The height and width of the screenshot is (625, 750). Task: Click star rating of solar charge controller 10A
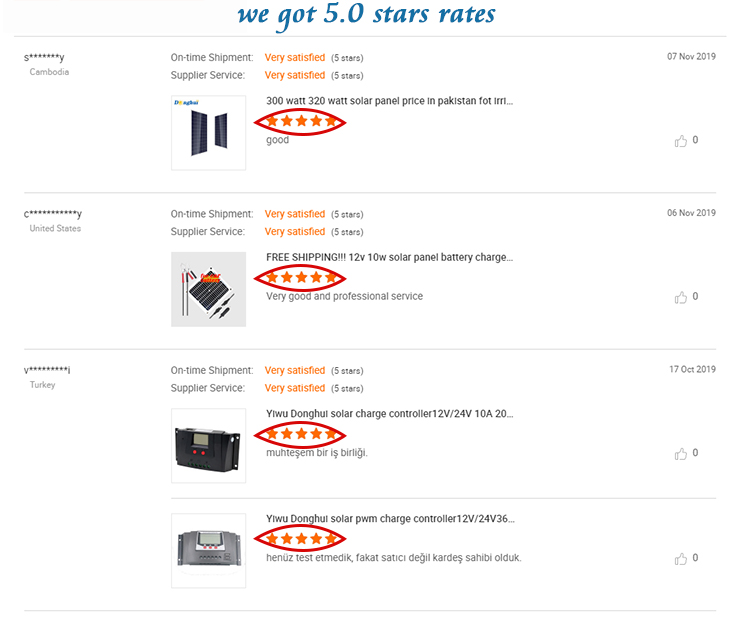[x=302, y=433]
